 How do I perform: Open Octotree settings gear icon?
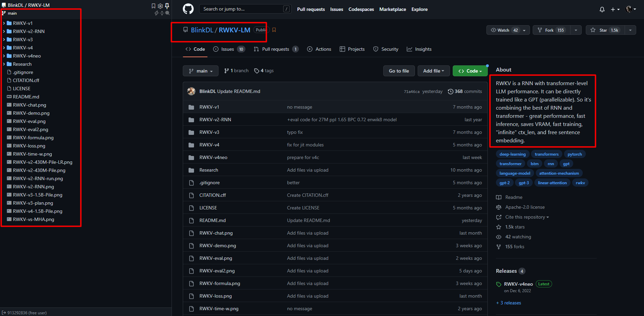pyautogui.click(x=160, y=6)
